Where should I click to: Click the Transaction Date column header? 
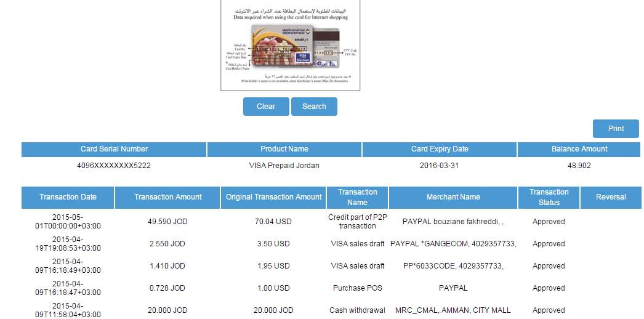click(x=68, y=197)
